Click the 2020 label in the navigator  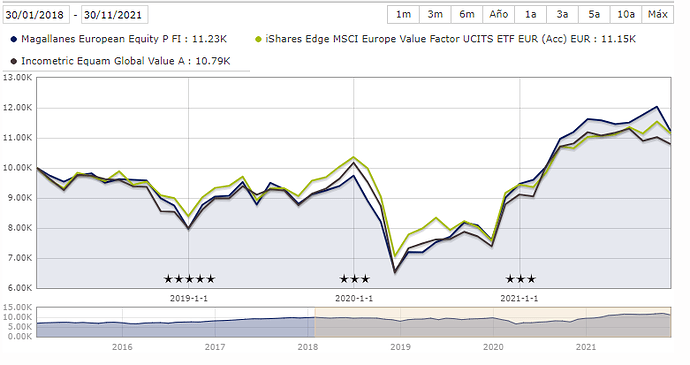493,347
